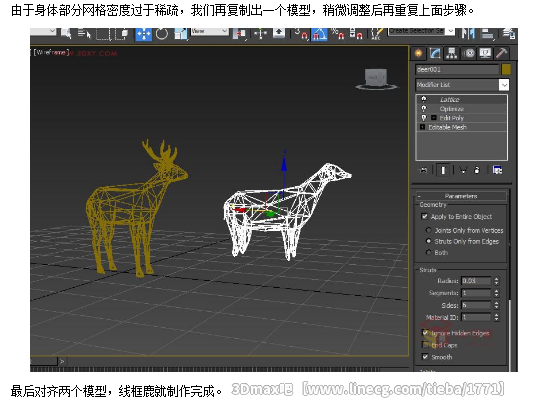
Task: Toggle the Show End Result button
Action: [443, 170]
